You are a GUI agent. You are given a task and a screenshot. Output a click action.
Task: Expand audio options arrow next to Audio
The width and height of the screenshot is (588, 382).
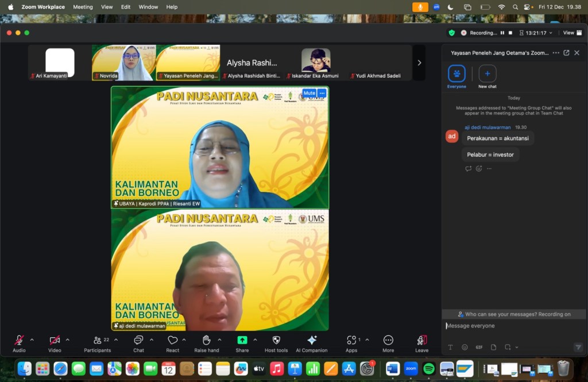pos(32,339)
